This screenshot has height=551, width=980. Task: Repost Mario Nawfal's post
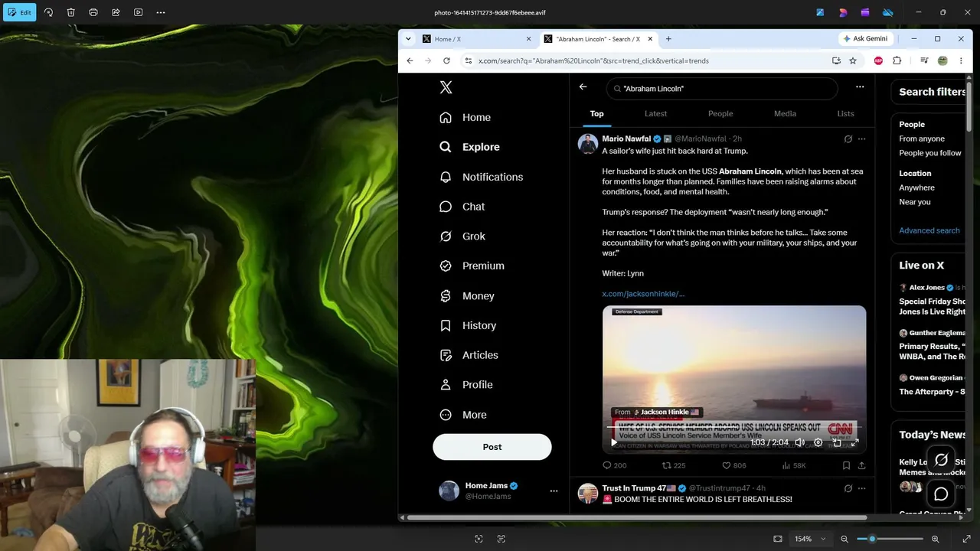(674, 465)
